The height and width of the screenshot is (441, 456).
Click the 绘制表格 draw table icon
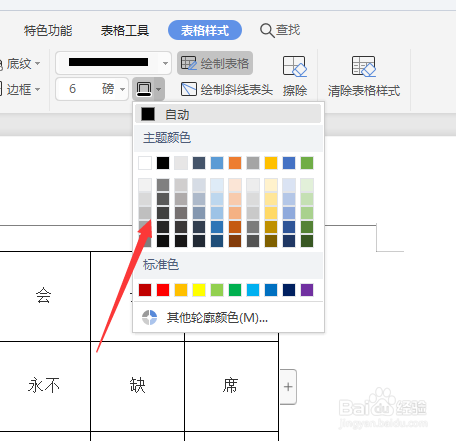(189, 63)
